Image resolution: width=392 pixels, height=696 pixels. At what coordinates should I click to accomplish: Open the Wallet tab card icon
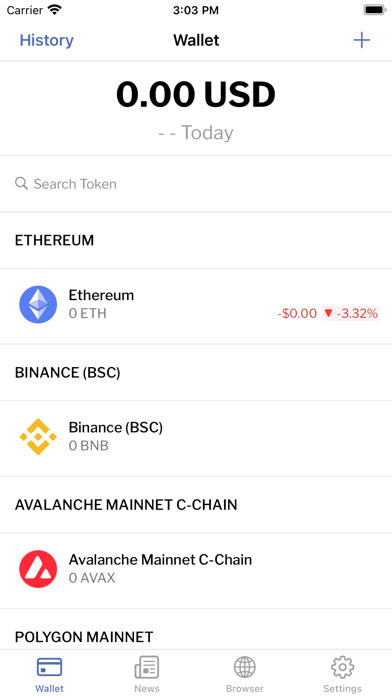pos(49,667)
